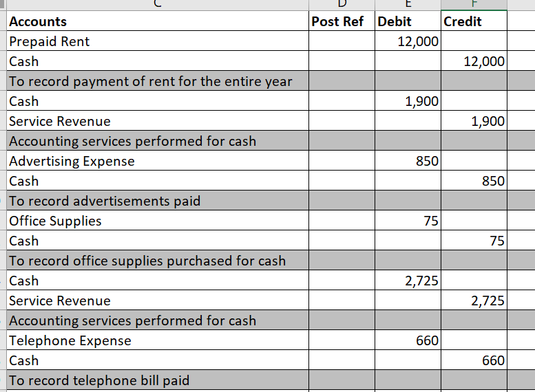
Task: Click Service Revenue credited 2,725
Action: click(158, 301)
